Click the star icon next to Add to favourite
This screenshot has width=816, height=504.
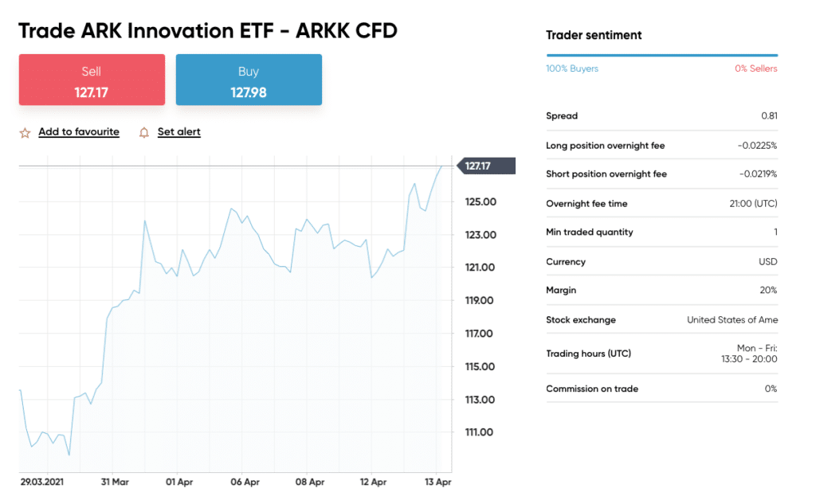[x=25, y=131]
